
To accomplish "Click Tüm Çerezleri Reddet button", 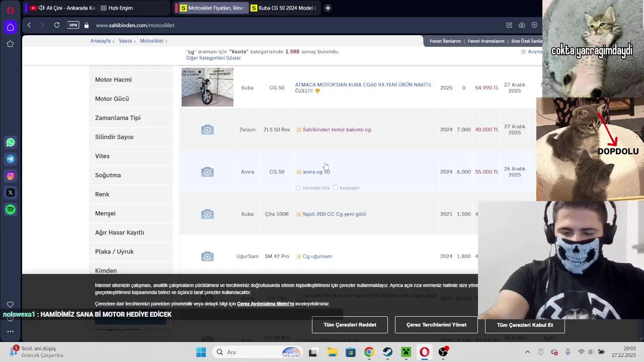I will tap(350, 325).
